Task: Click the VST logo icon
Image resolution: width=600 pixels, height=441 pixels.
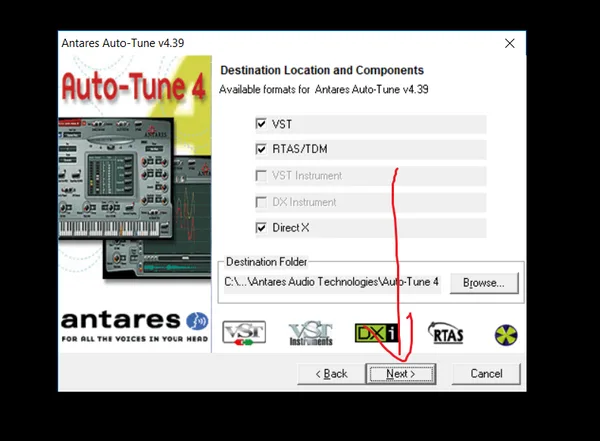Action: pyautogui.click(x=244, y=333)
